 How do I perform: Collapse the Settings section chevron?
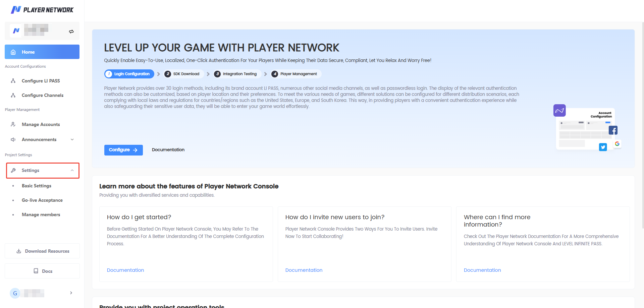click(72, 170)
